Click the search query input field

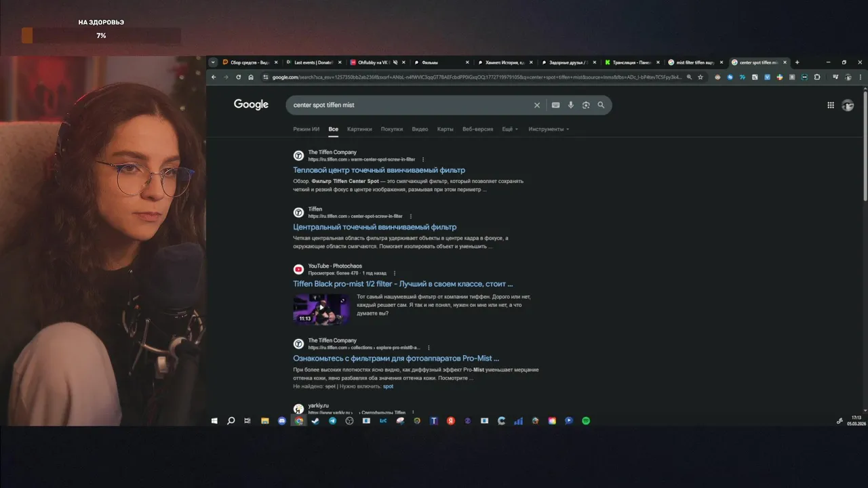(x=410, y=105)
